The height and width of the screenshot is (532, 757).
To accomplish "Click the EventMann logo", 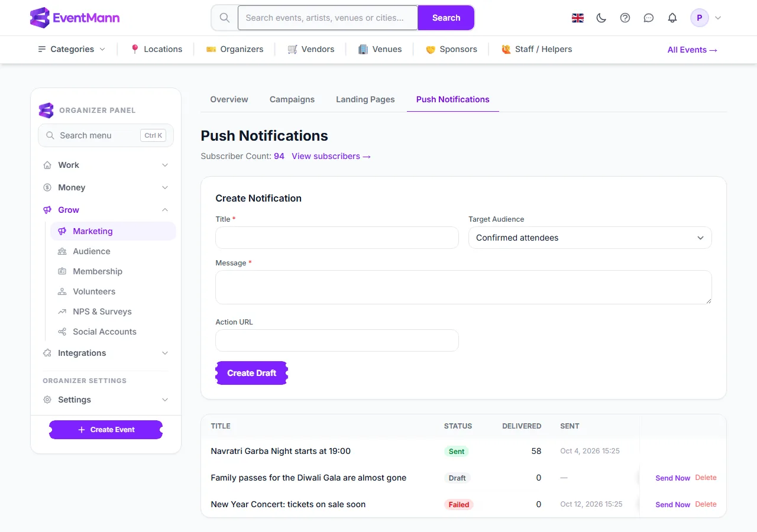I will click(x=75, y=18).
